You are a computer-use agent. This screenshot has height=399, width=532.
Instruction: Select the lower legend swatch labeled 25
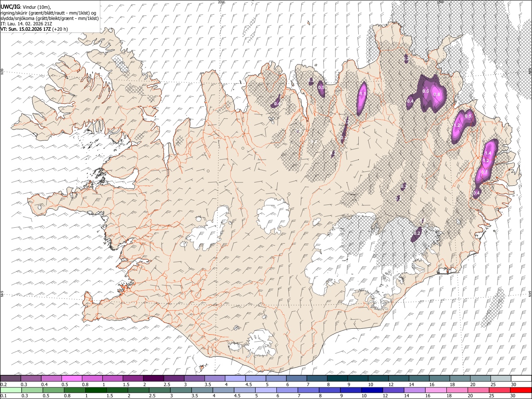click(x=499, y=390)
